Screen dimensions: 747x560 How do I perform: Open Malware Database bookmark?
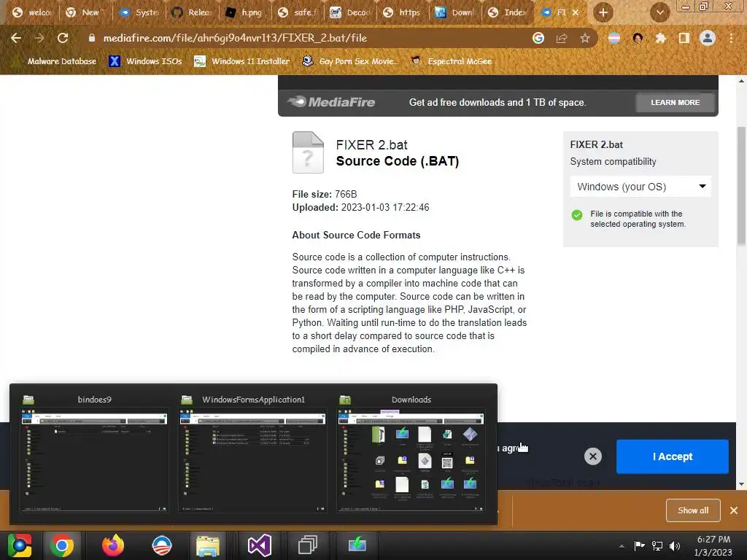[x=54, y=61]
